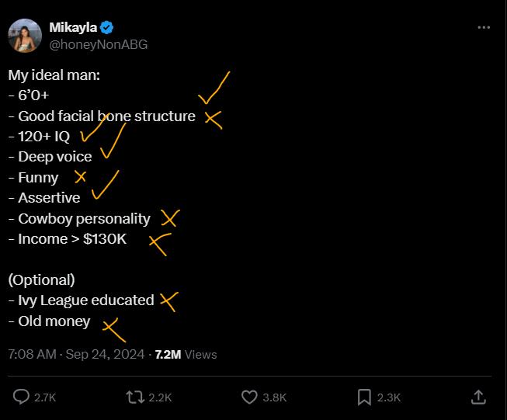Image resolution: width=507 pixels, height=420 pixels.
Task: Click the 3.8K likes count
Action: (x=274, y=397)
